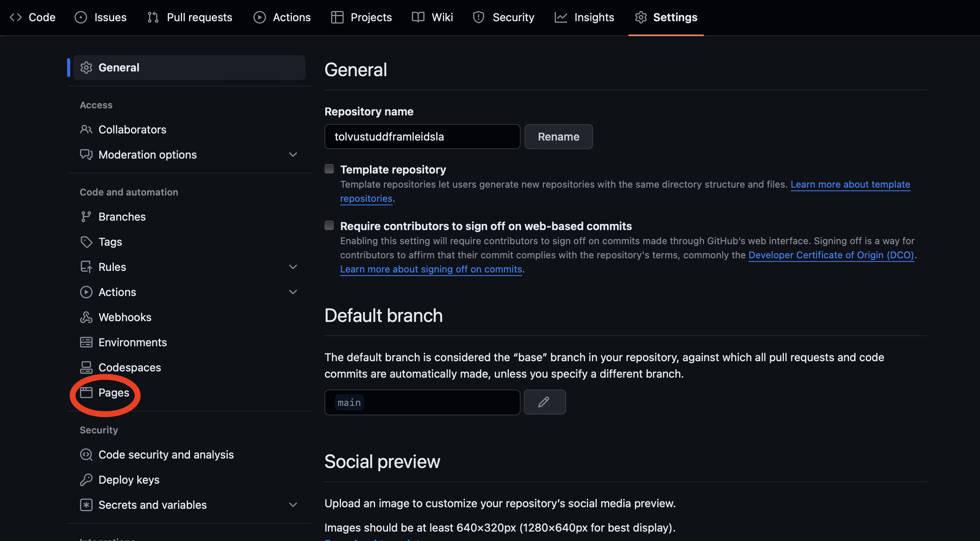980x541 pixels.
Task: Switch to the Pull requests tab
Action: (x=190, y=17)
